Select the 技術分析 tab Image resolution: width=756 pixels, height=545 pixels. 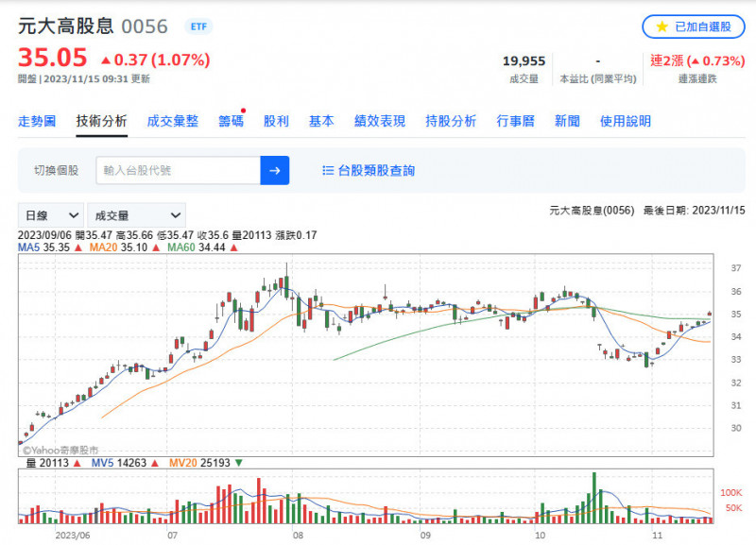[x=101, y=121]
